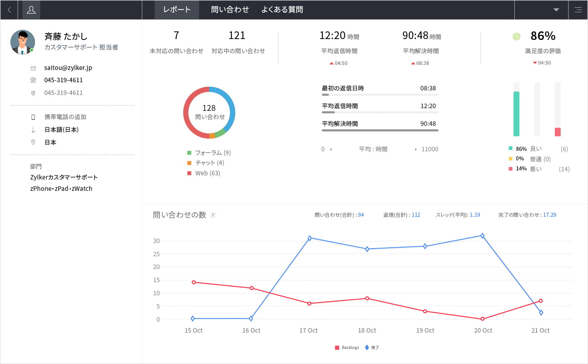
Task: Click the left arrow of time range
Action: pyautogui.click(x=331, y=150)
